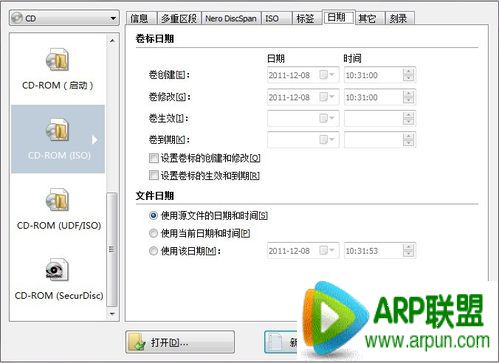The width and height of the screenshot is (499, 363).
Task: Click the 卷到期 time spinner
Action: [408, 140]
